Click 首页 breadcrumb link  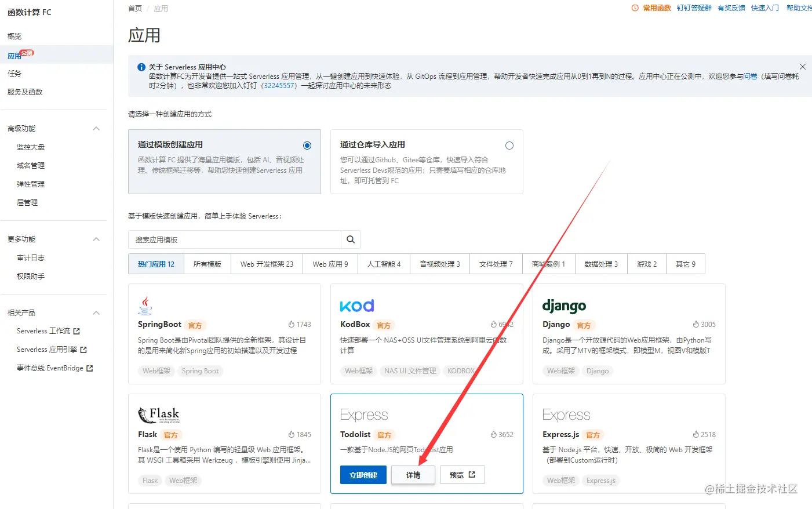(x=135, y=9)
